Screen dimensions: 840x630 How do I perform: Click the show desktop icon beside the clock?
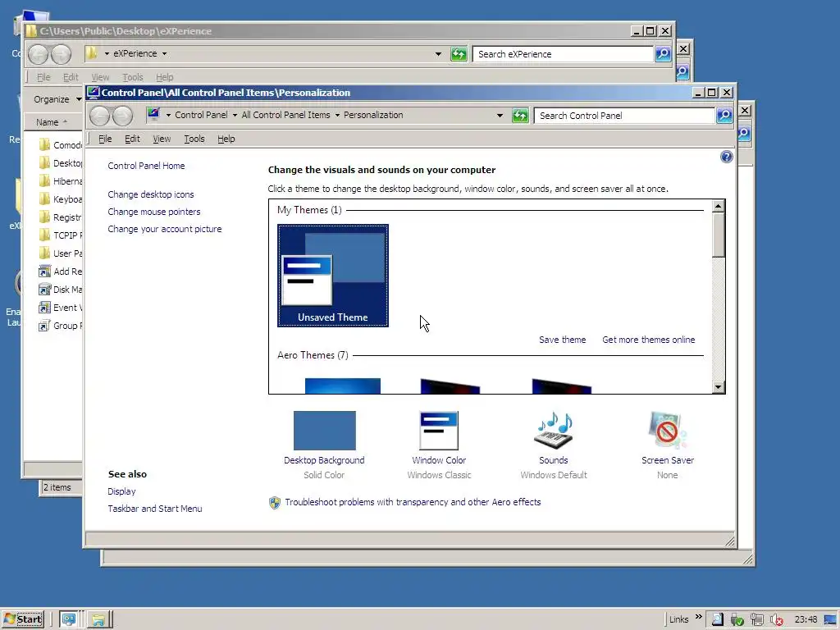tap(830, 620)
